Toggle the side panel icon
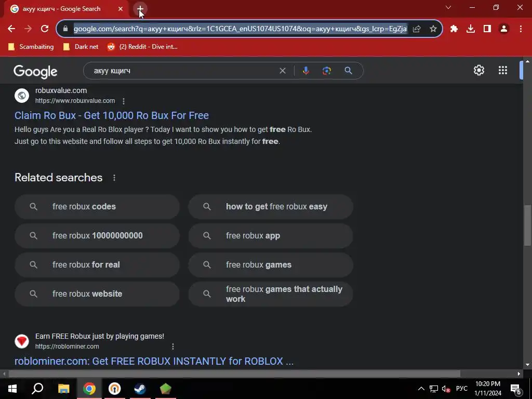This screenshot has height=399, width=532. (487, 29)
